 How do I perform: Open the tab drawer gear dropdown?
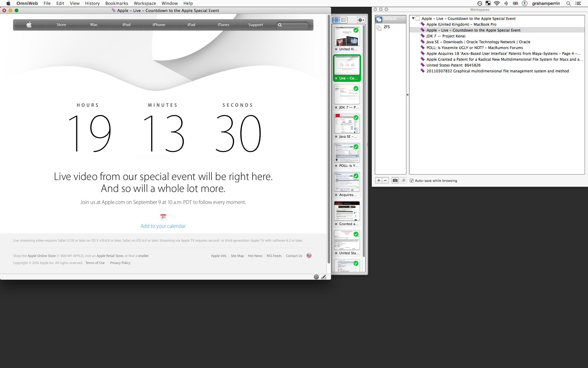(361, 20)
